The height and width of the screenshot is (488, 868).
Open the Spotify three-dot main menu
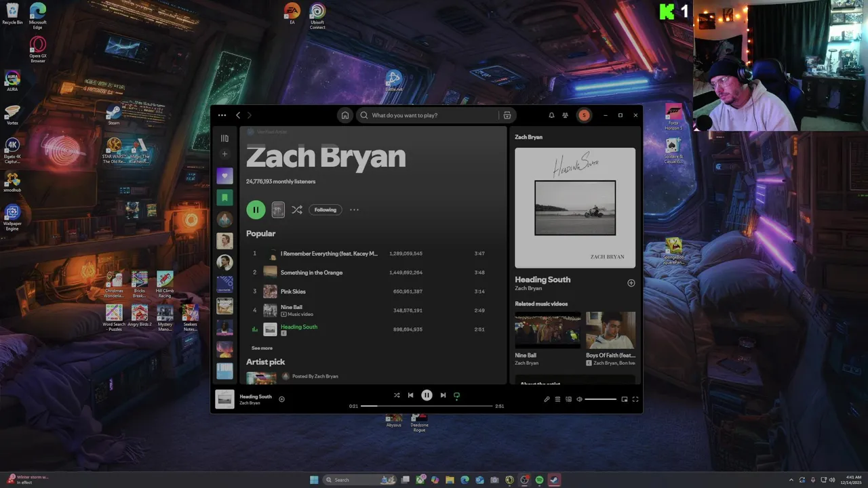tap(222, 115)
